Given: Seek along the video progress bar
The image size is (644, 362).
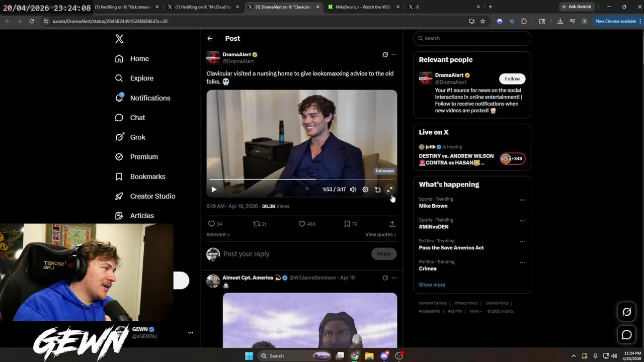Looking at the screenshot, I should pyautogui.click(x=301, y=179).
